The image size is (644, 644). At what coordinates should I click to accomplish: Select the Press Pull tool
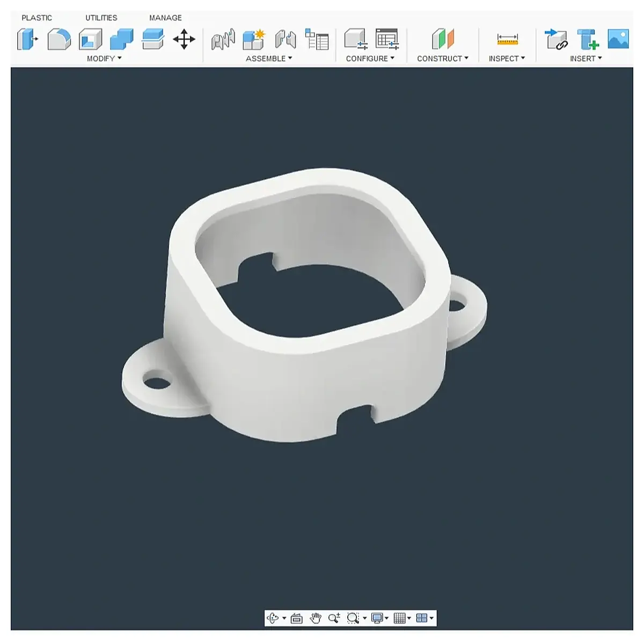[28, 40]
